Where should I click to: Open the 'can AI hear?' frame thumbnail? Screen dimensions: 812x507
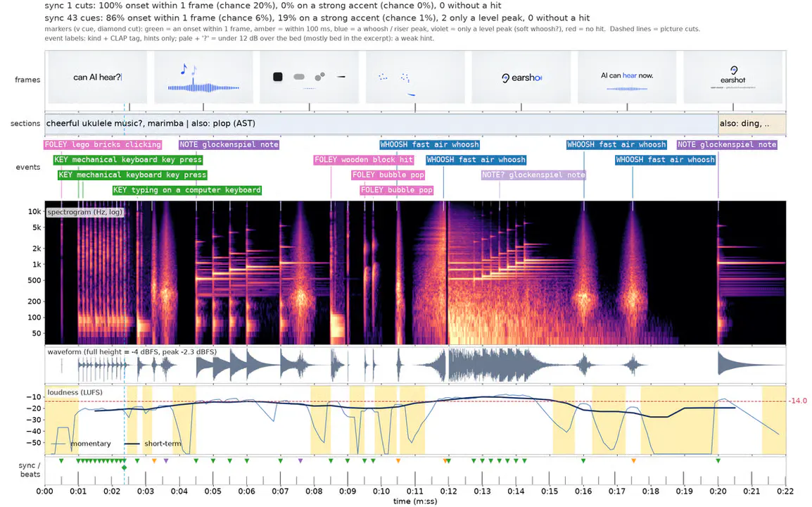pos(97,77)
